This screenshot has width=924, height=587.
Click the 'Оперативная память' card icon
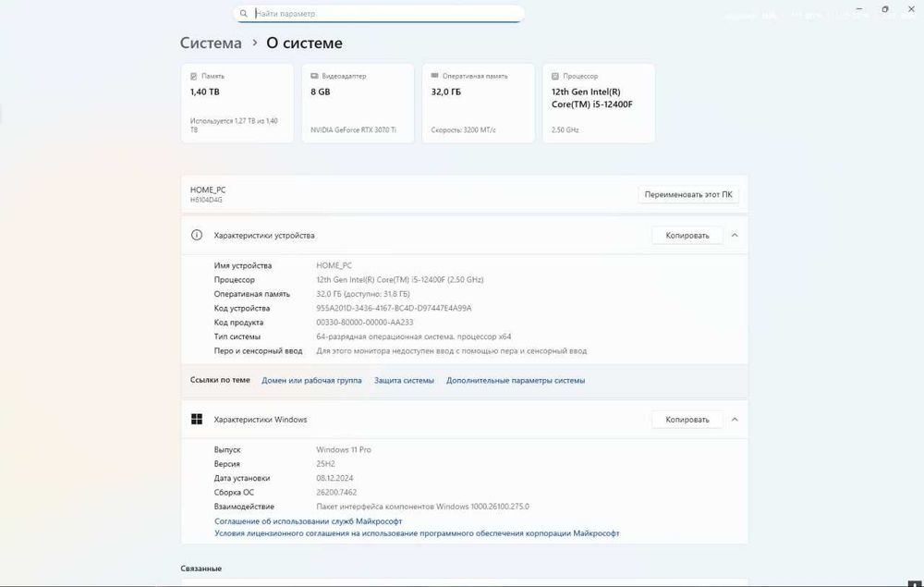click(434, 76)
